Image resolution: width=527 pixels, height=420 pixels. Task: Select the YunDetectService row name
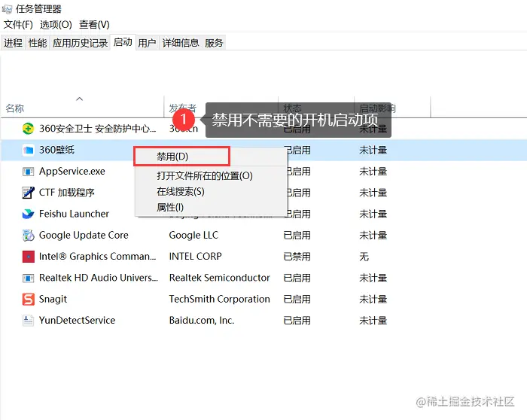coord(77,320)
